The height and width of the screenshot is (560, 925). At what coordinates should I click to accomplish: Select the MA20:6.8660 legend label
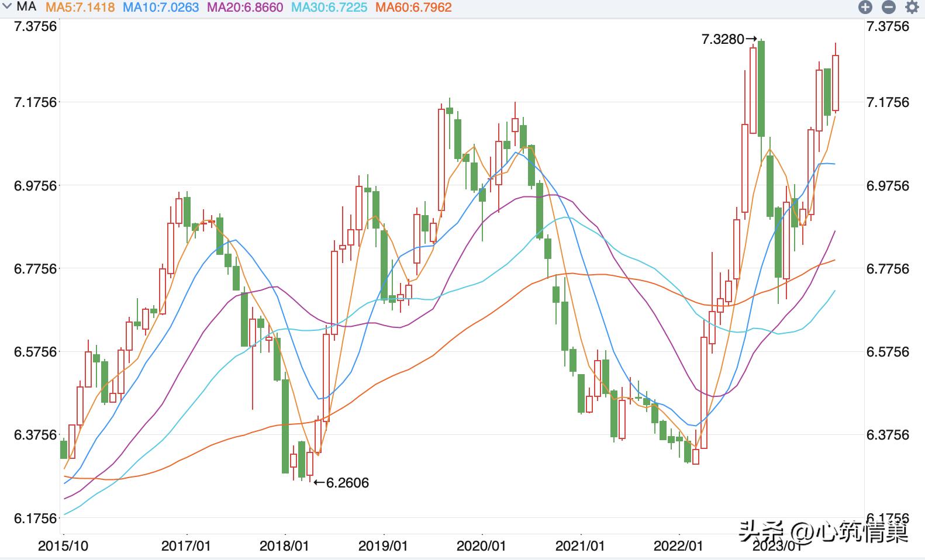coord(245,8)
